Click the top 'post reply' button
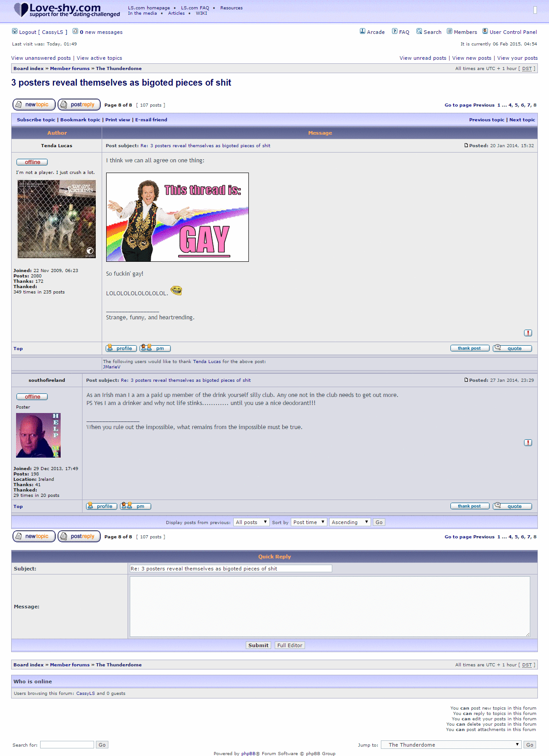The width and height of the screenshot is (549, 756). (79, 104)
